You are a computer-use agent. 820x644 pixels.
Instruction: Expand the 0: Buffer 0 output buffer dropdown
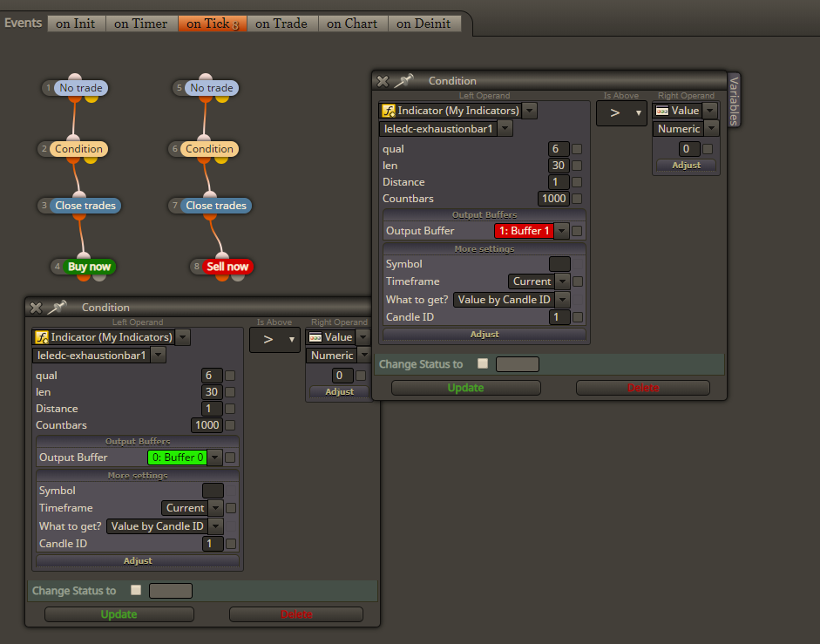click(x=215, y=458)
